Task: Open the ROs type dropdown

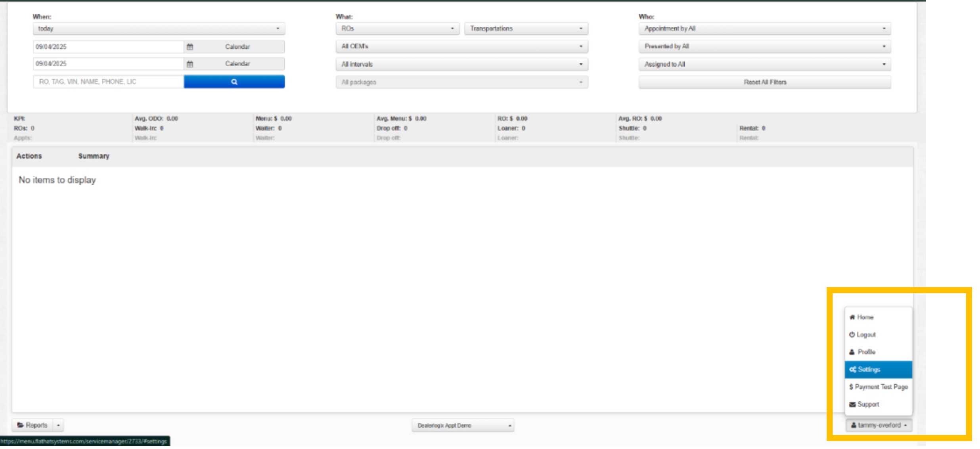Action: pyautogui.click(x=397, y=29)
